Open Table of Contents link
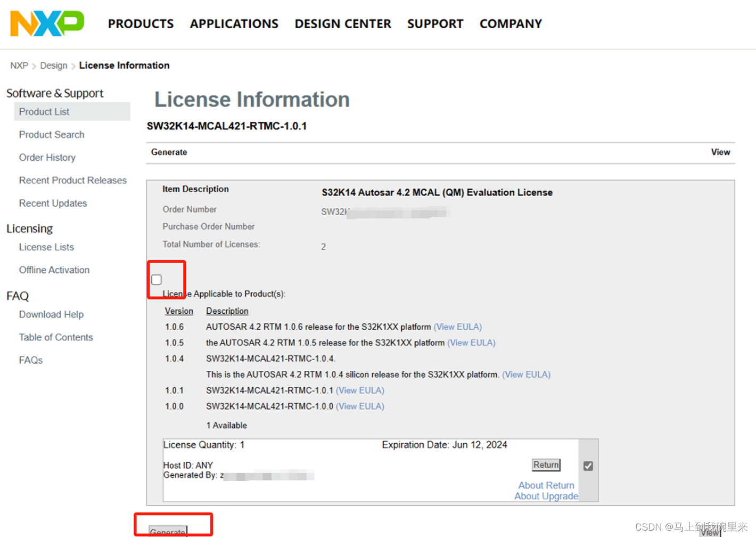Image resolution: width=756 pixels, height=537 pixels. coord(56,337)
